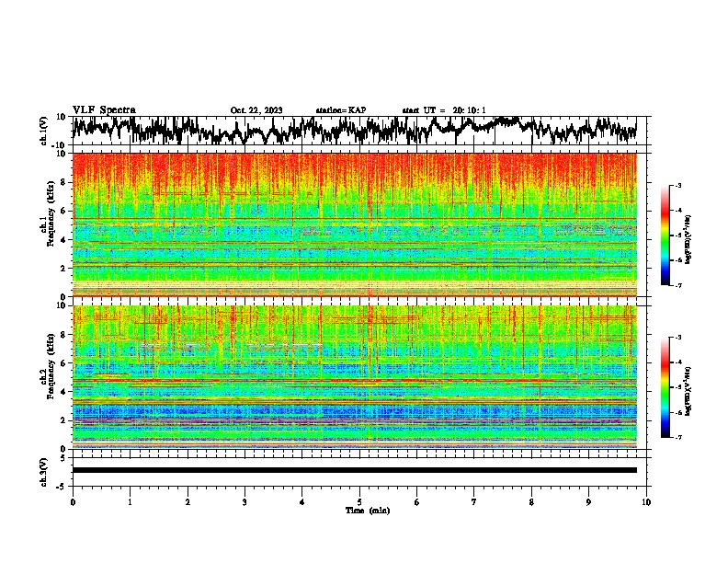728x563 pixels.
Task: Click the "Time (min)" axis label
Action: click(368, 511)
